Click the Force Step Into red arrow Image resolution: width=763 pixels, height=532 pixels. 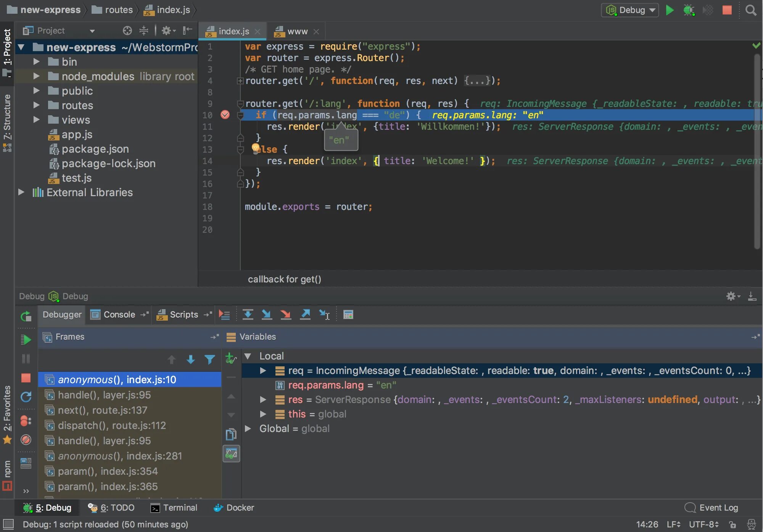(285, 314)
